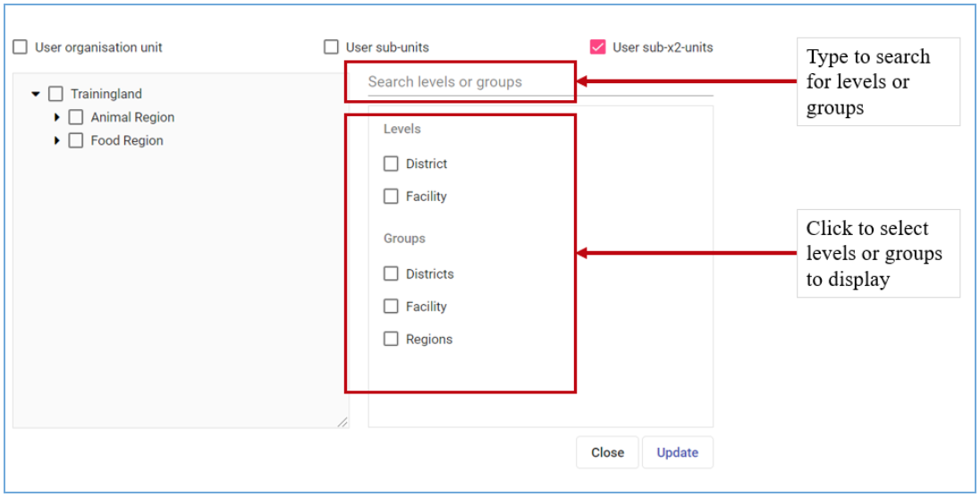This screenshot has width=980, height=497.
Task: Collapse the Trainingland tree node arrow
Action: 36,94
